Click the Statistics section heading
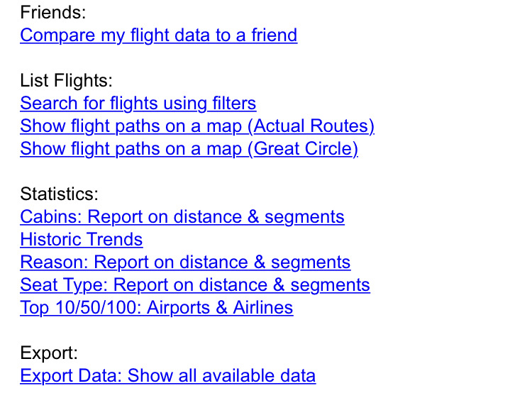Viewport: 532px width, 398px height. (59, 194)
